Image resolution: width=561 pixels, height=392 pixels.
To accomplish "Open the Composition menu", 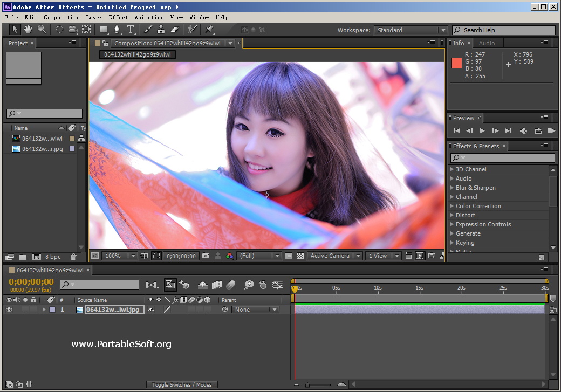I will tap(61, 17).
